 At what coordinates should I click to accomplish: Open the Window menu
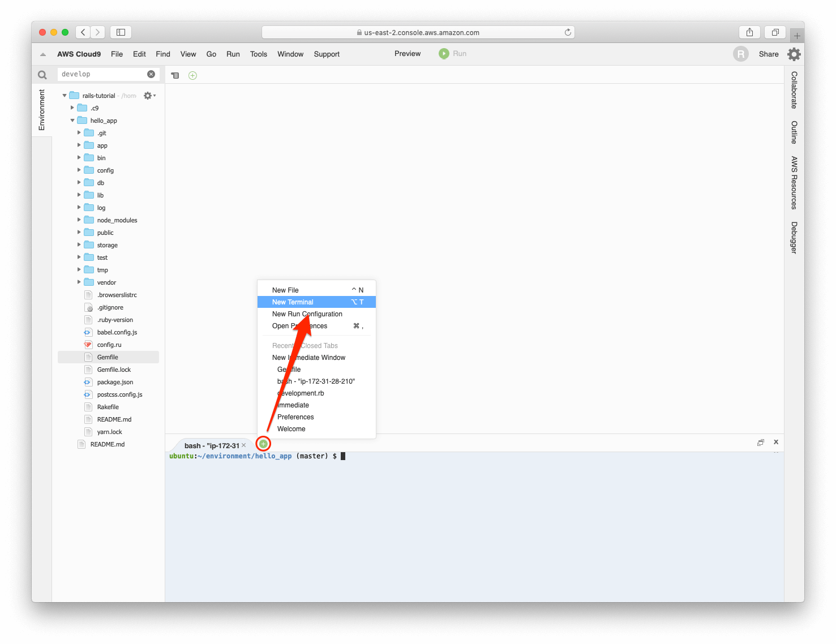(290, 54)
